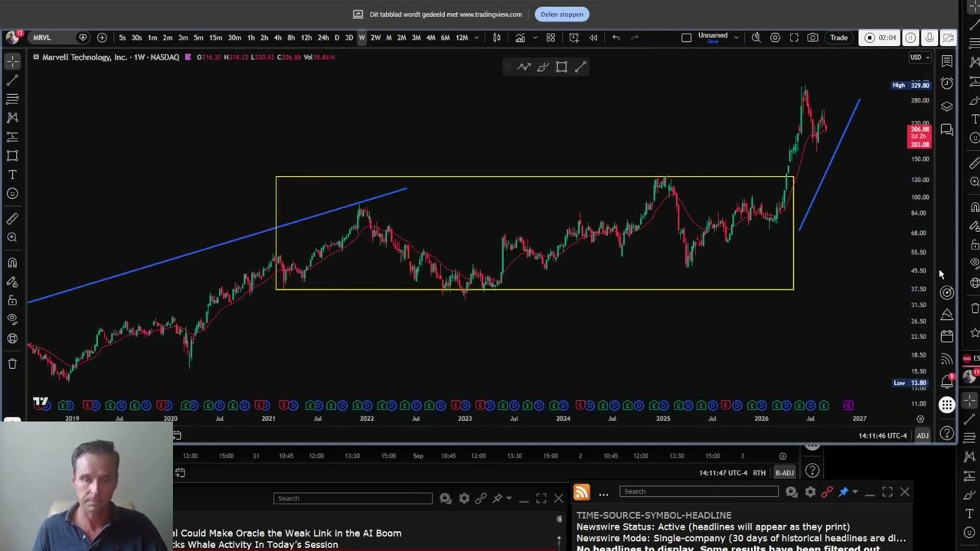Undo the last chart action
980x551 pixels.
tap(616, 37)
